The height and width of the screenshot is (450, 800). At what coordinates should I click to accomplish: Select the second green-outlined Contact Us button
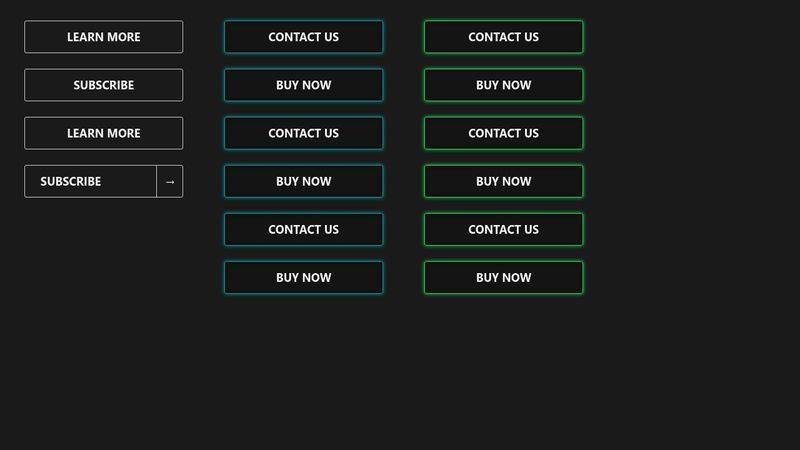point(503,133)
